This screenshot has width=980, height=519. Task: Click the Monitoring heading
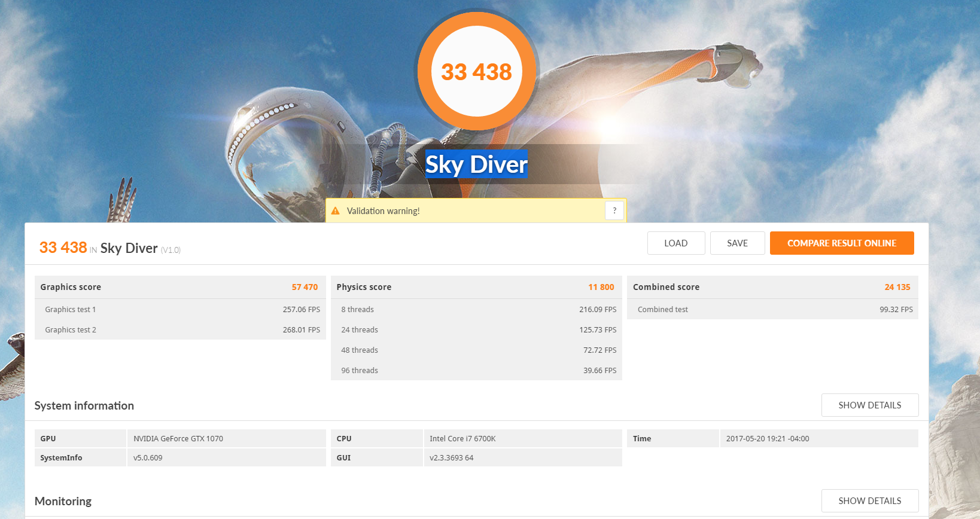point(63,501)
